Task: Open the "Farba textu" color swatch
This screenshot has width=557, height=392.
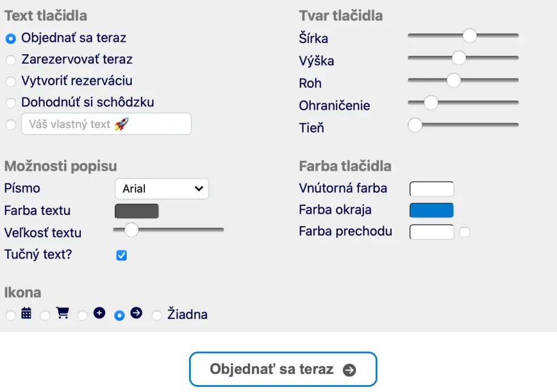Action: pos(136,210)
